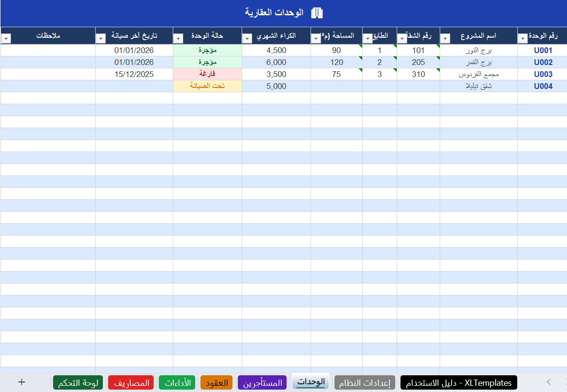Select area cell with value 75
Screen dimensions: 567x392
337,74
